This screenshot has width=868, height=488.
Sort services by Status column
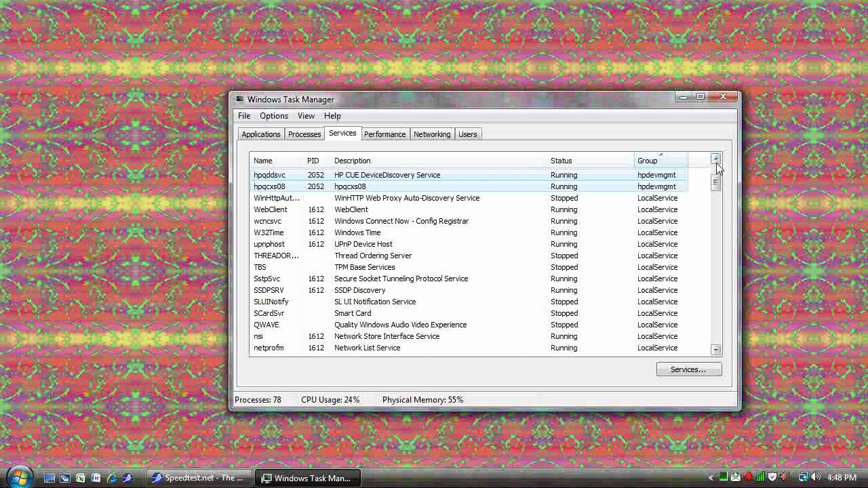[x=590, y=161]
